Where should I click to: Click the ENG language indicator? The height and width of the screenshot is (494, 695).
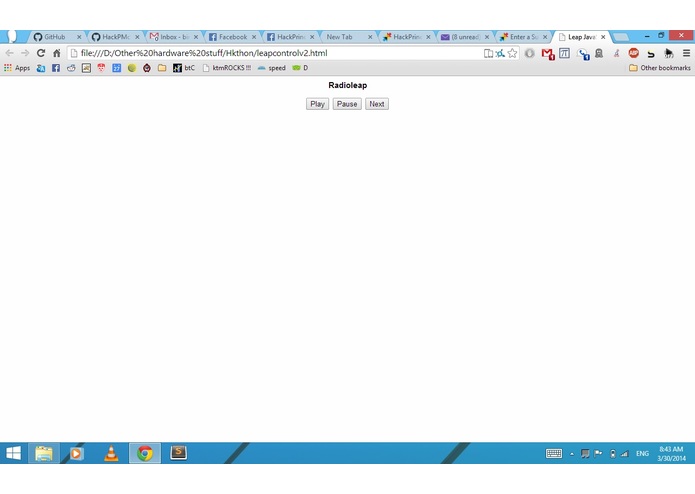tap(642, 454)
